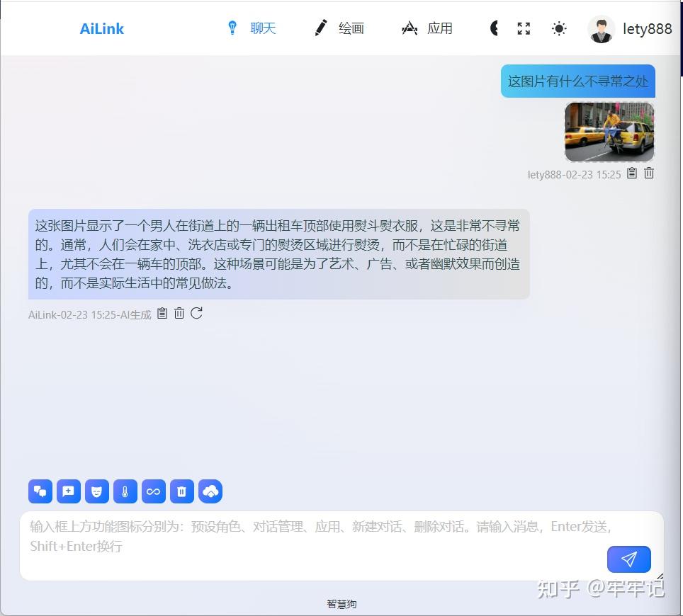Open applications via the cloud icon
683x616 pixels.
(210, 491)
